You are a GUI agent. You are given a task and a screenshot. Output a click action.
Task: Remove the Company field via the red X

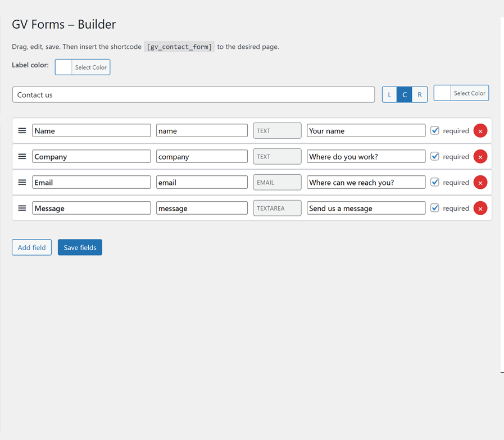click(x=480, y=156)
